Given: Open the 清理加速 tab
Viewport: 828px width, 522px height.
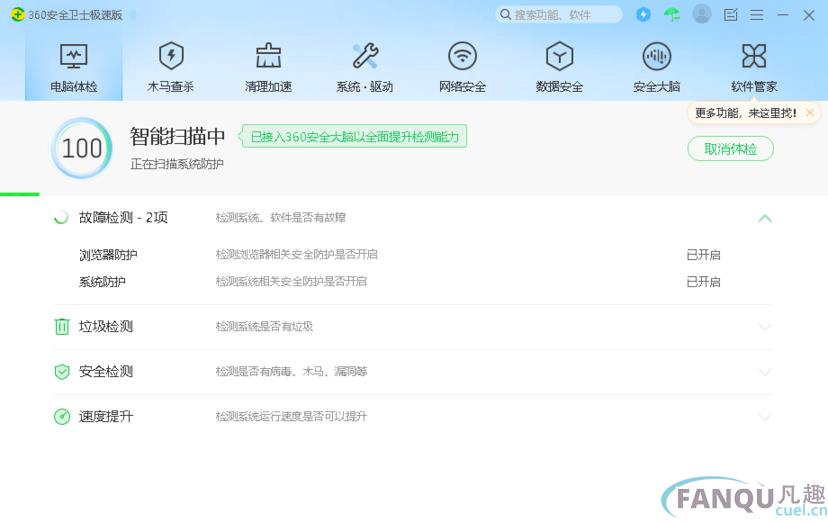Looking at the screenshot, I should point(268,68).
